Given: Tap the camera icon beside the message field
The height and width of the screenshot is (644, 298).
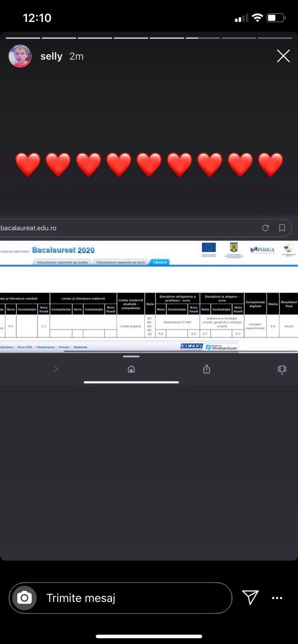Looking at the screenshot, I should (24, 598).
